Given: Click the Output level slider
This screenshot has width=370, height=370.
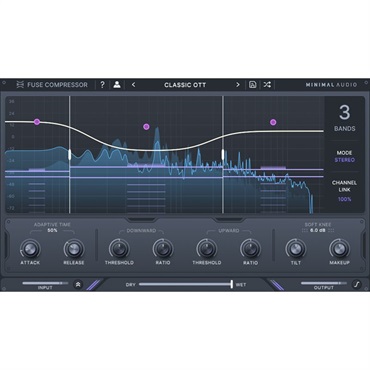Looking at the screenshot, I should click(324, 283).
